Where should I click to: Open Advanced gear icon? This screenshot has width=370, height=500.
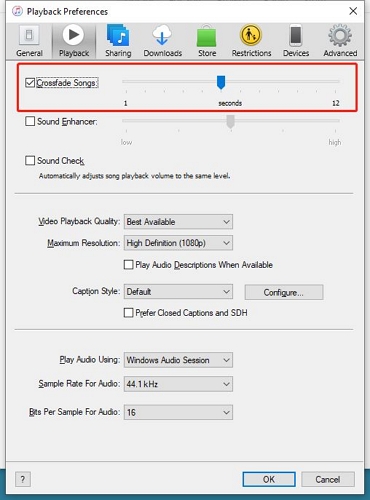(340, 35)
